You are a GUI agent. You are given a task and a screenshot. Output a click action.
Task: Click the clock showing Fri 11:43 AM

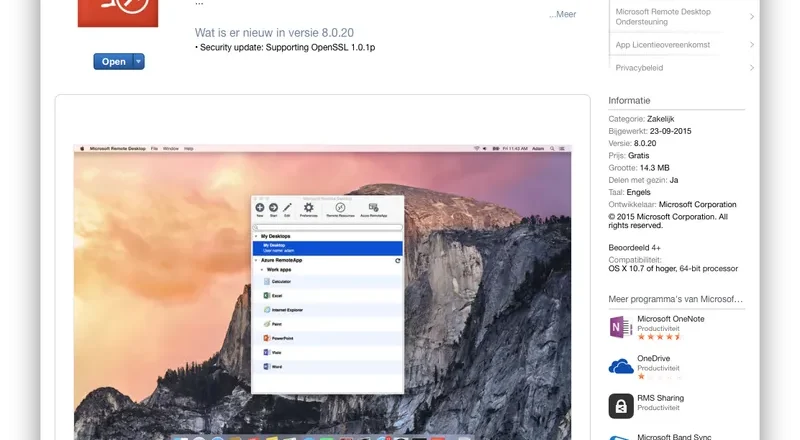click(515, 149)
